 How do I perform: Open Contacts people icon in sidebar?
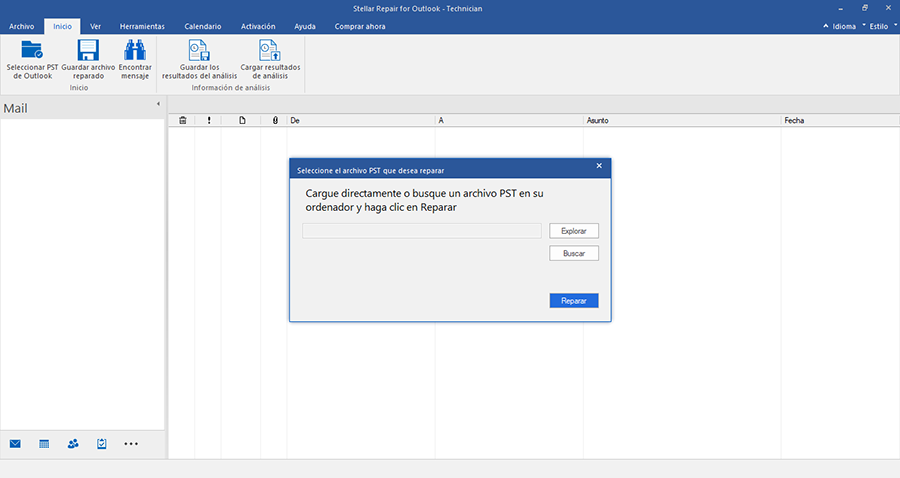click(x=73, y=444)
